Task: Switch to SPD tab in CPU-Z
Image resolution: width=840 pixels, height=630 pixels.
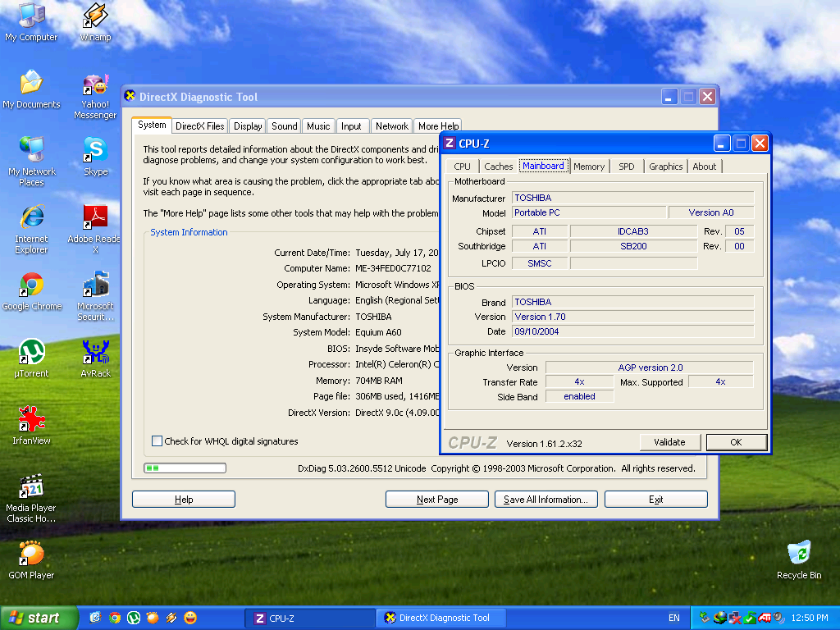Action: (x=626, y=167)
